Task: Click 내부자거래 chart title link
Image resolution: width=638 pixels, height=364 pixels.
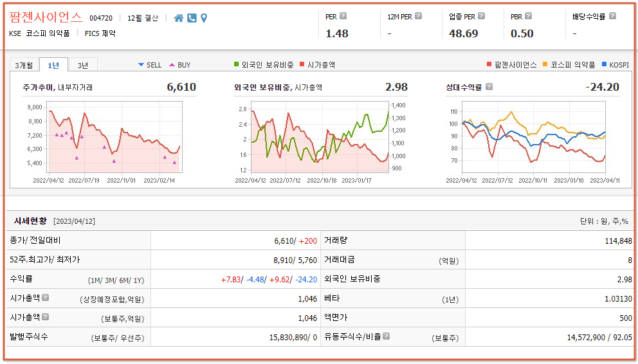Action: (x=75, y=87)
